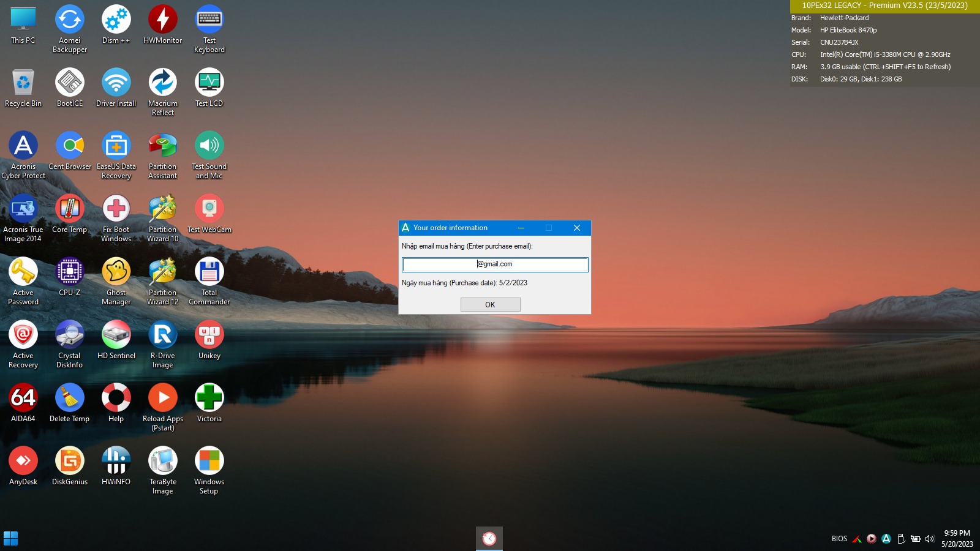
Task: Open Macrium Reflect shortcut
Action: point(163,83)
